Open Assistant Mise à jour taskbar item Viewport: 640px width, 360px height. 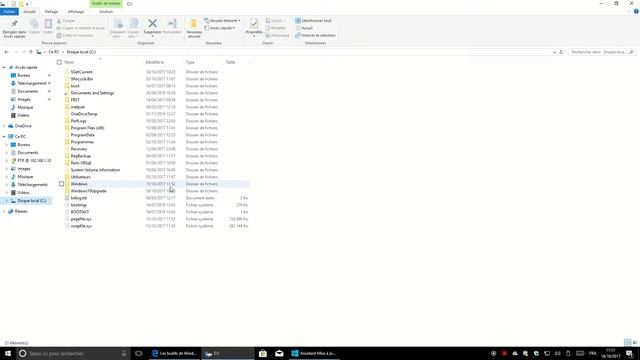pos(314,353)
